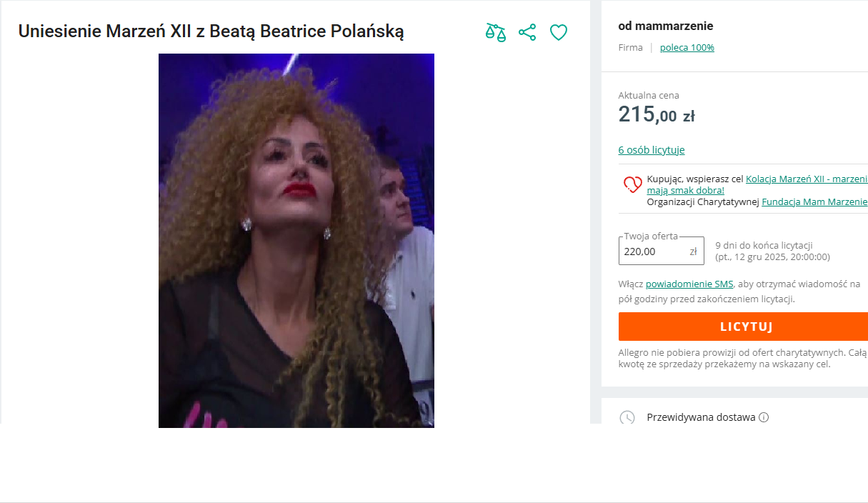The width and height of the screenshot is (868, 503).
Task: Click the 'Przewidywana dostawa' label
Action: tap(700, 417)
